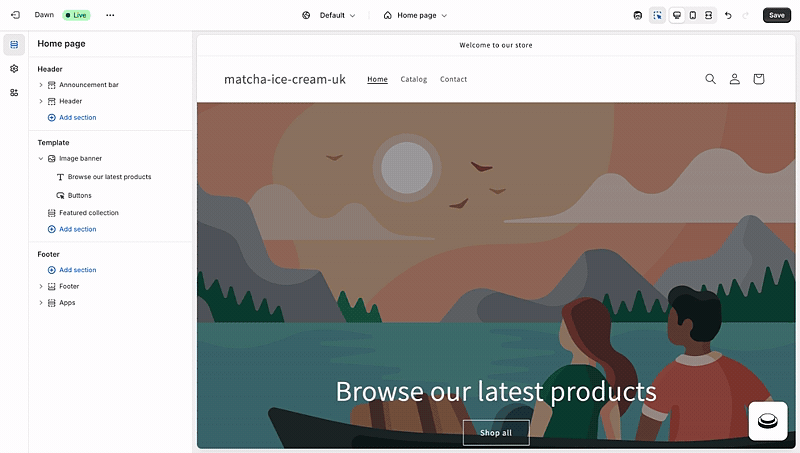Click the storefront cart bag icon
800x453 pixels.
click(759, 79)
